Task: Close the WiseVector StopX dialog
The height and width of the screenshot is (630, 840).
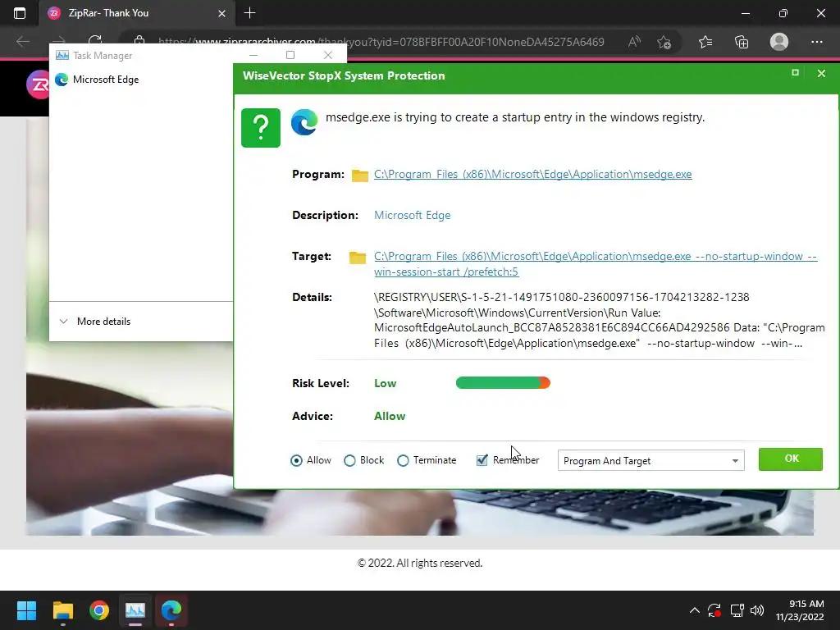Action: click(x=821, y=73)
